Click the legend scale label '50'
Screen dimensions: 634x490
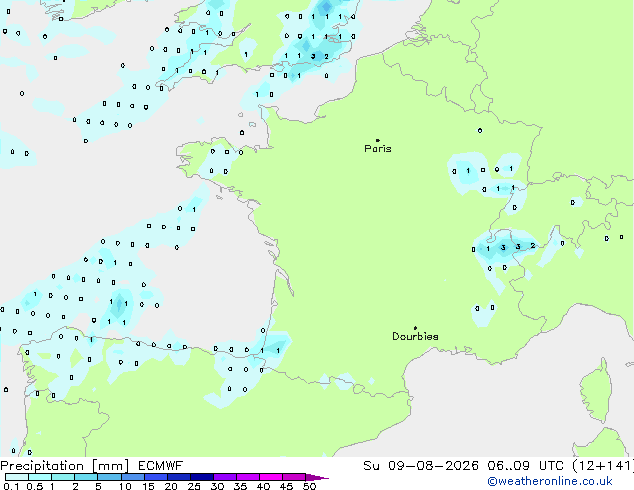tap(310, 486)
